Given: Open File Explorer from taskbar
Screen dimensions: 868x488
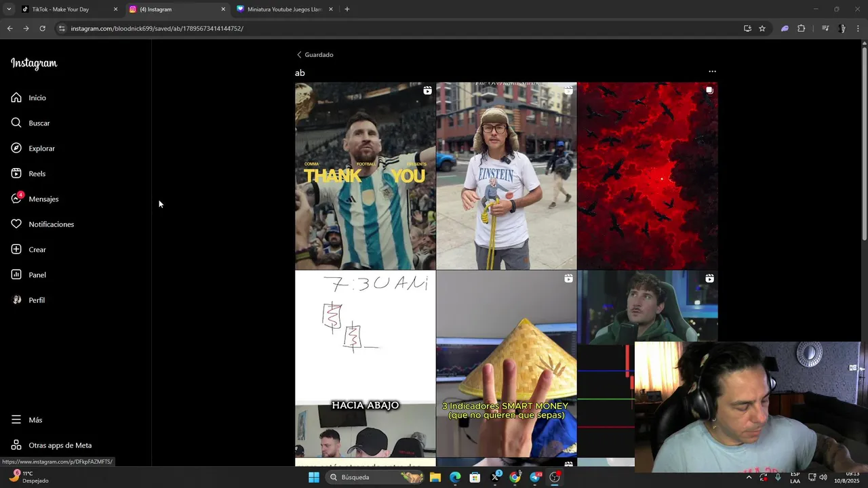Looking at the screenshot, I should [x=435, y=477].
